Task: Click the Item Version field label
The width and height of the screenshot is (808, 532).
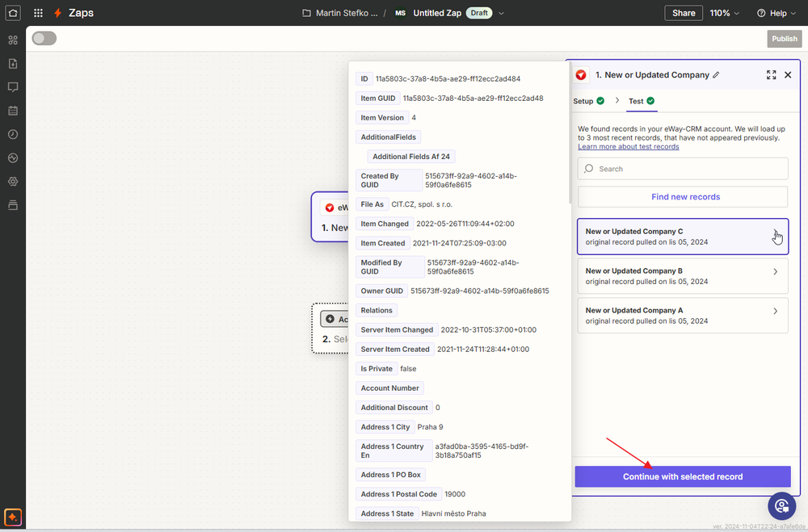Action: coord(382,118)
